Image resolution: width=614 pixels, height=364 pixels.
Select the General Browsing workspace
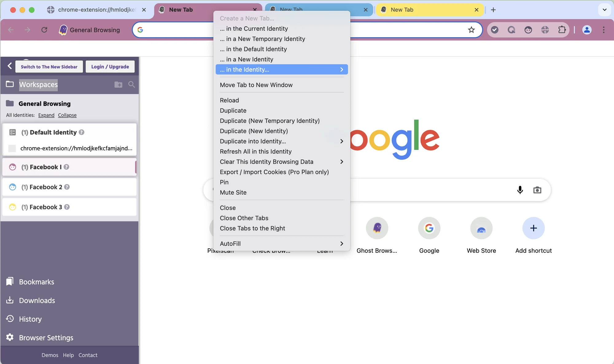tap(45, 104)
